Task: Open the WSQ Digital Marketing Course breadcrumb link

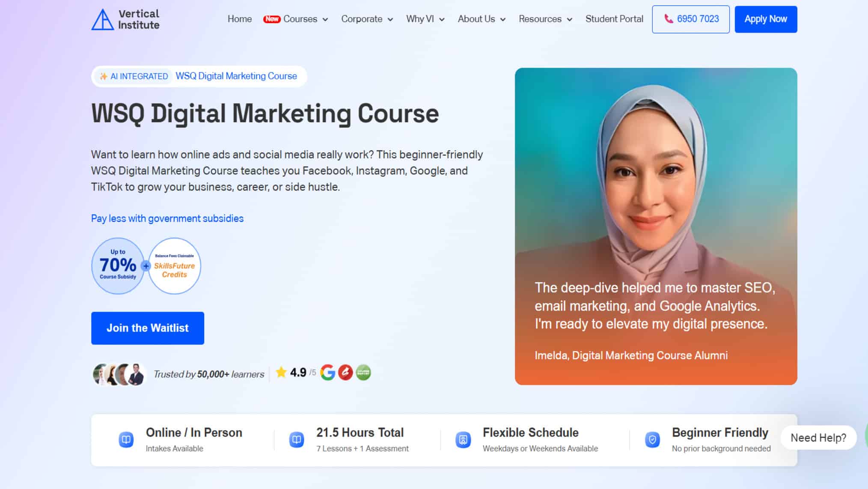Action: (236, 76)
